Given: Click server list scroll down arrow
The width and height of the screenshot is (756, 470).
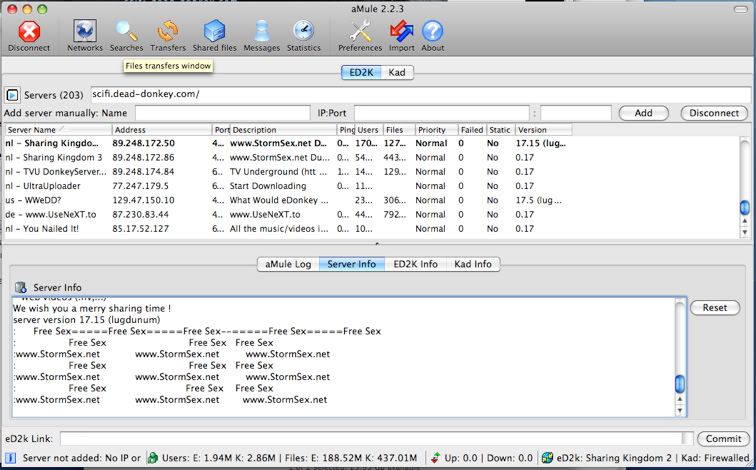Looking at the screenshot, I should click(744, 232).
